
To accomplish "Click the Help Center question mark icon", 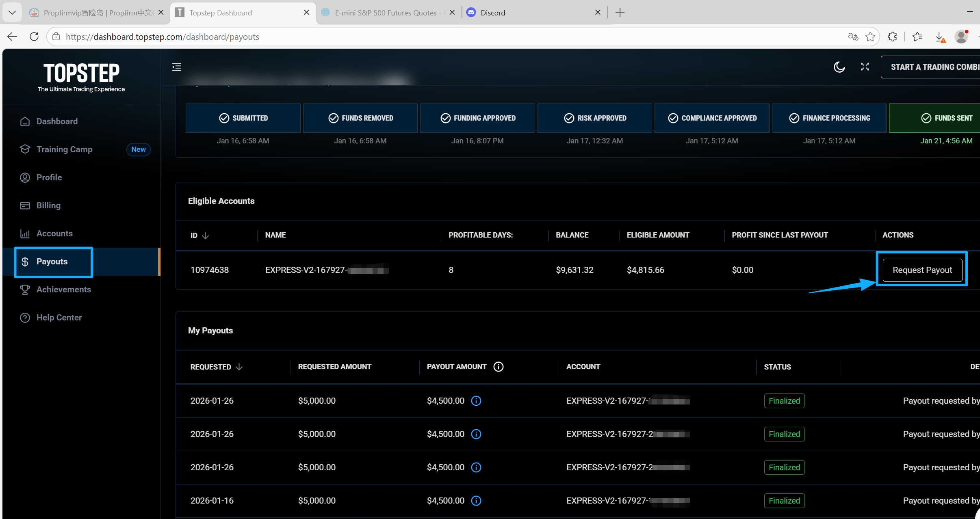I will [x=25, y=318].
